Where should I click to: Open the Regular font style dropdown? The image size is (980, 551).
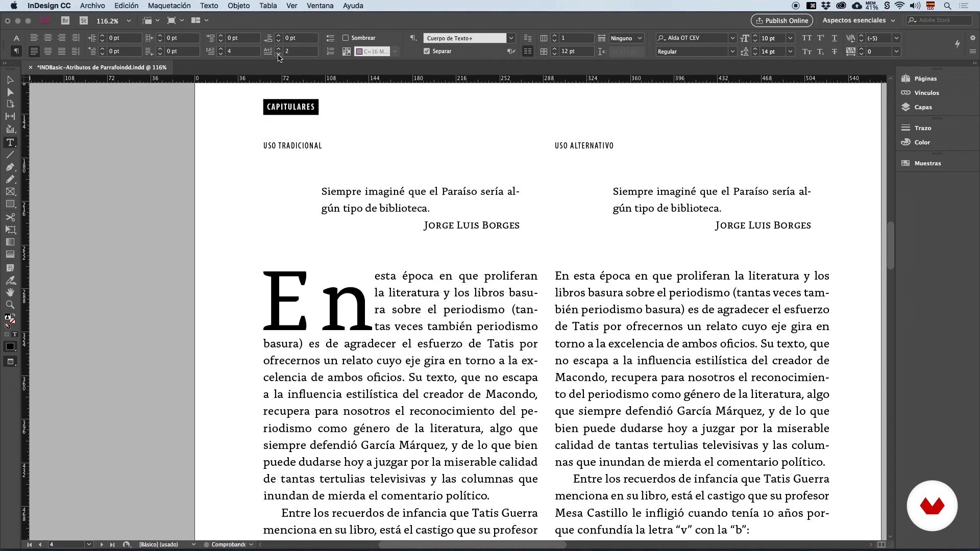(x=732, y=52)
